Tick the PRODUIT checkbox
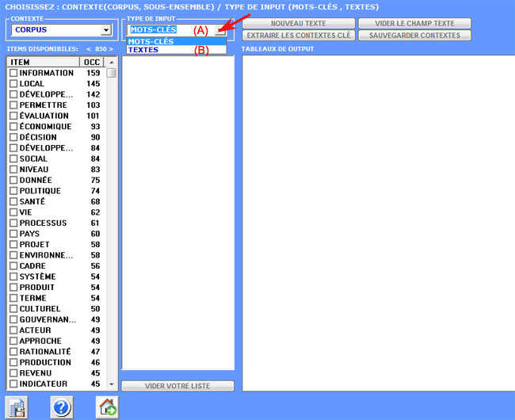 [13, 288]
